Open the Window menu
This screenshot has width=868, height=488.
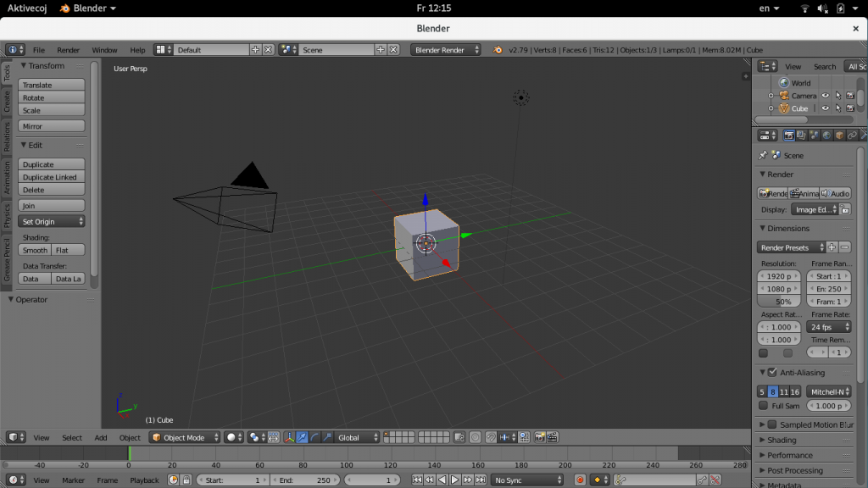tap(104, 50)
